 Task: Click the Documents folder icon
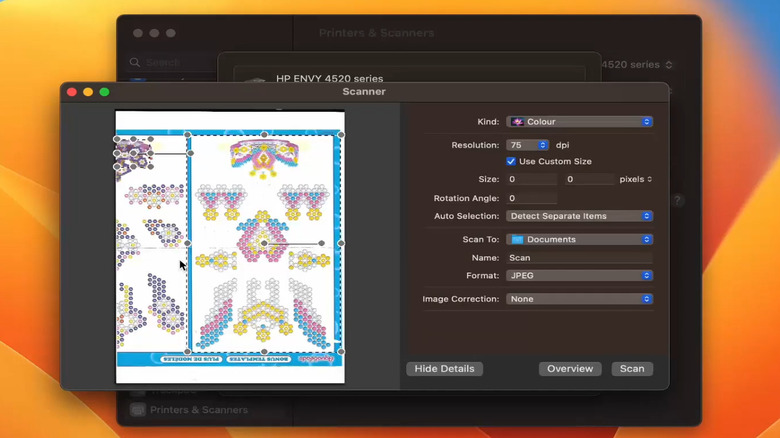pyautogui.click(x=517, y=240)
